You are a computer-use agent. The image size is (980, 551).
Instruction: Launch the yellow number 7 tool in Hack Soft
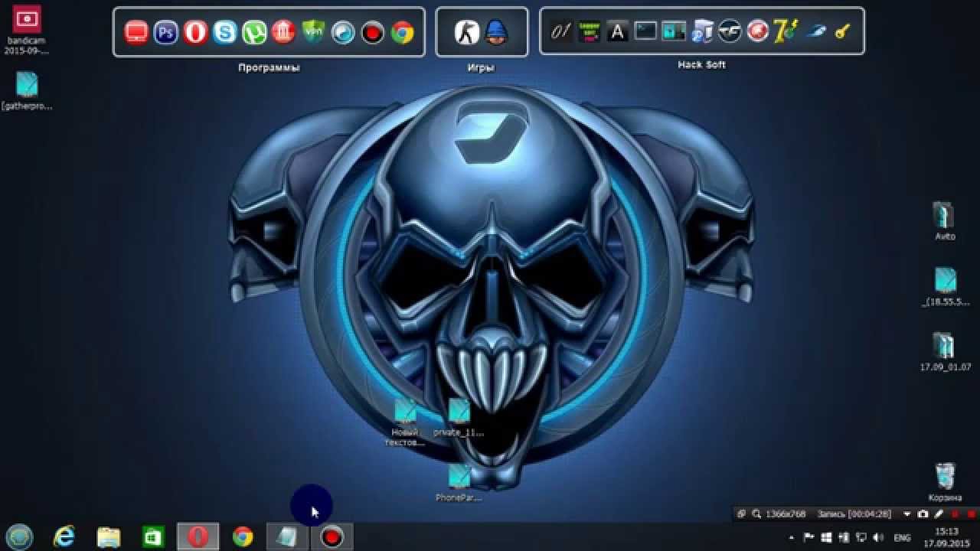[786, 31]
